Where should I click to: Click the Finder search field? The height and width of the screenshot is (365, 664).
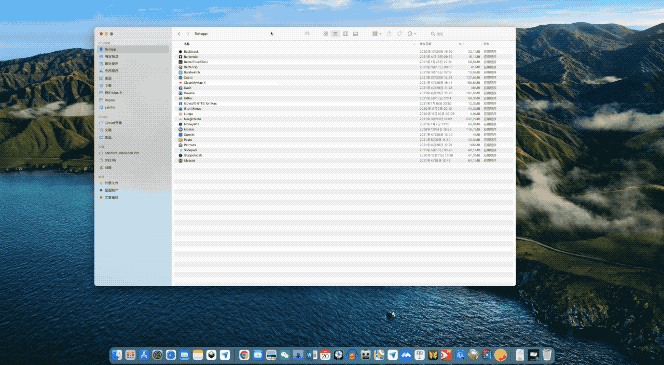(x=470, y=33)
